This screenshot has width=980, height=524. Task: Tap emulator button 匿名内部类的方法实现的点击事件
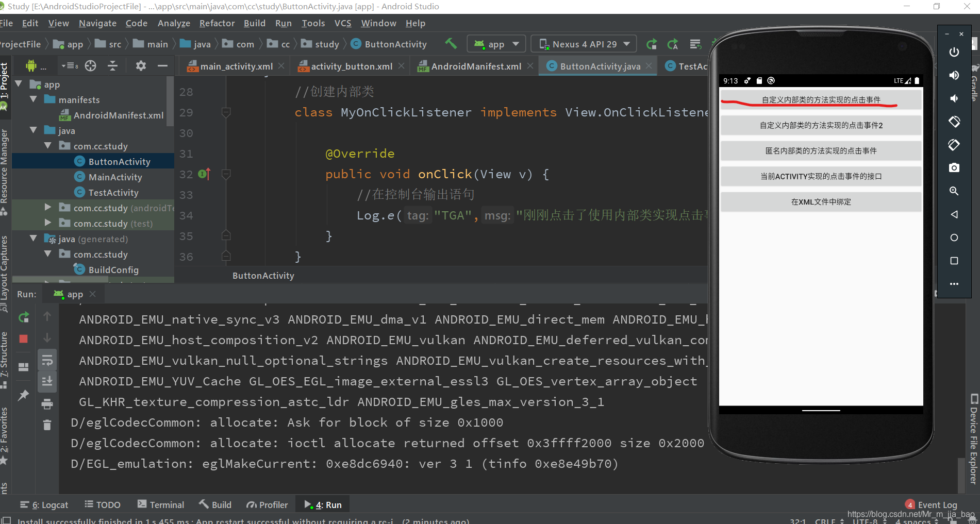[x=821, y=151]
